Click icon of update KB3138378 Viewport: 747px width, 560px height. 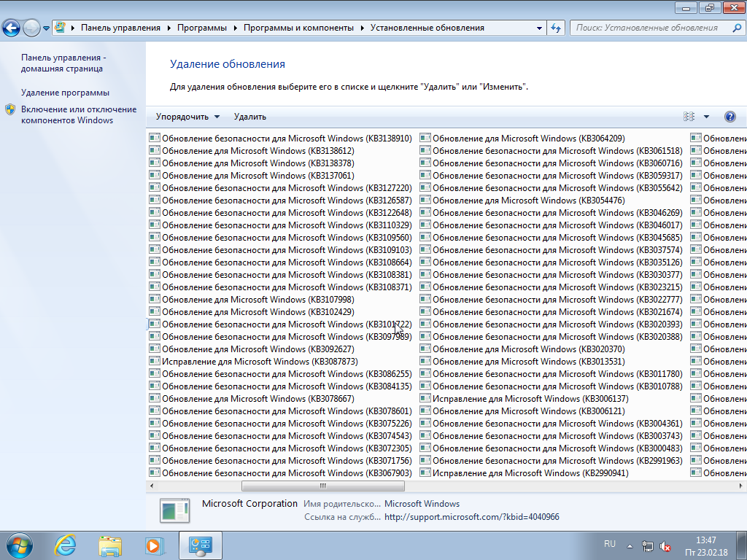(x=155, y=163)
